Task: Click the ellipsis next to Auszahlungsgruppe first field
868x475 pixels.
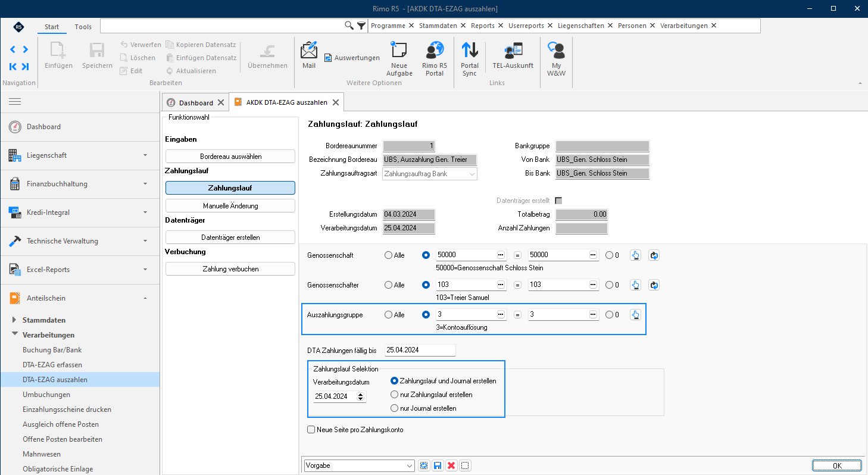Action: tap(501, 314)
